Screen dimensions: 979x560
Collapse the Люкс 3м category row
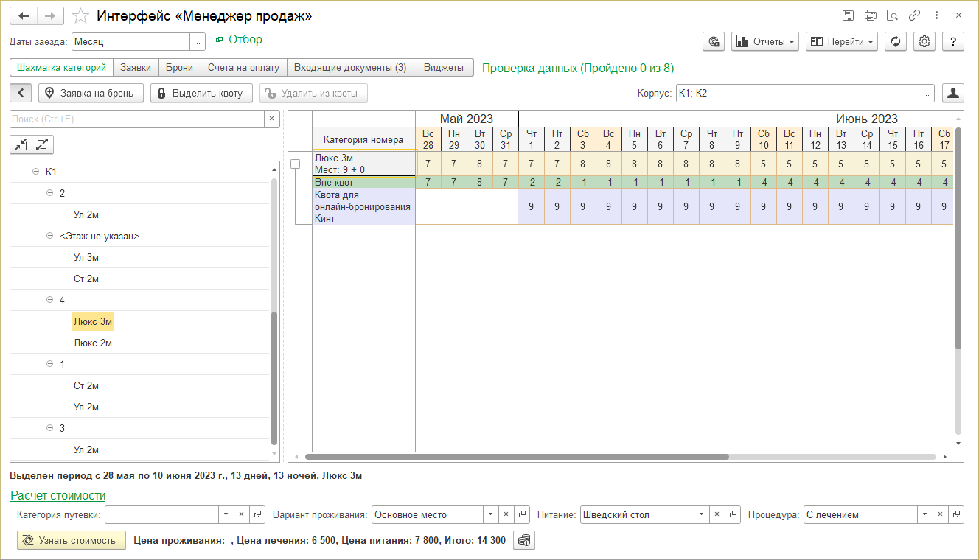point(295,164)
